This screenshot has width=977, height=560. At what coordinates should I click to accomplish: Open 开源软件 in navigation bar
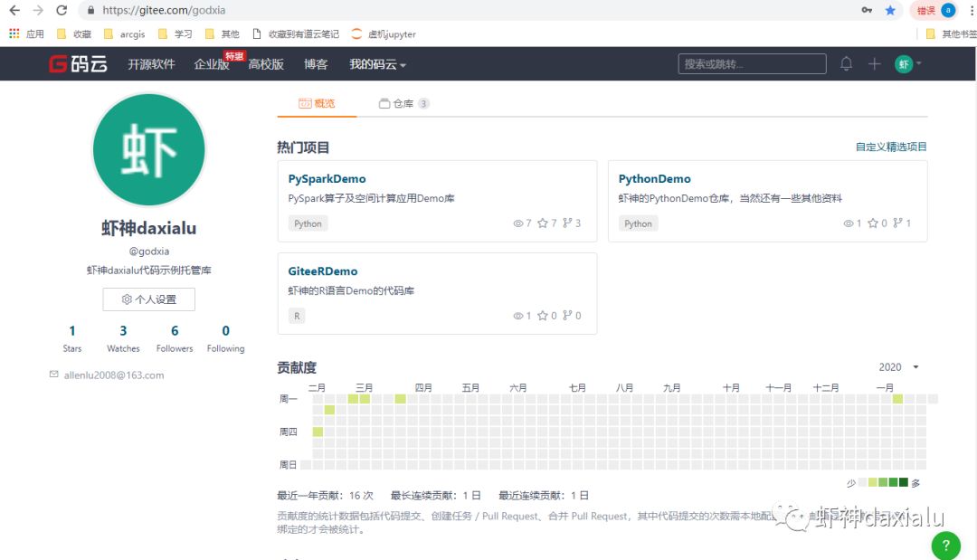(x=151, y=64)
